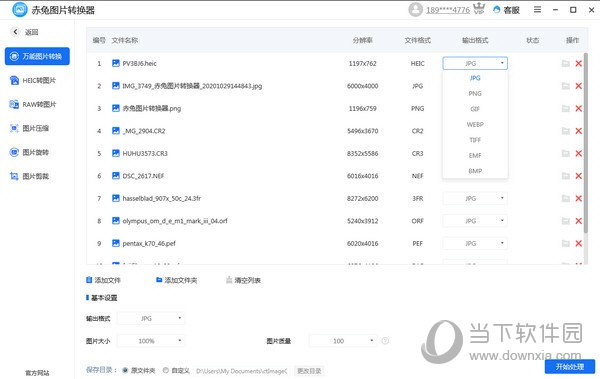This screenshot has width=600, height=379.
Task: Remove hasselblad_907x_50c_24.3fr with red X
Action: tap(579, 198)
